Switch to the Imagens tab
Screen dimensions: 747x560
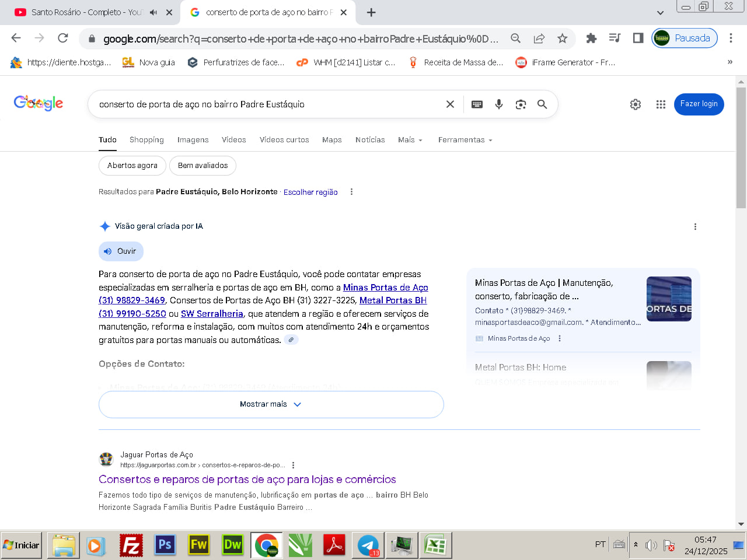(193, 140)
